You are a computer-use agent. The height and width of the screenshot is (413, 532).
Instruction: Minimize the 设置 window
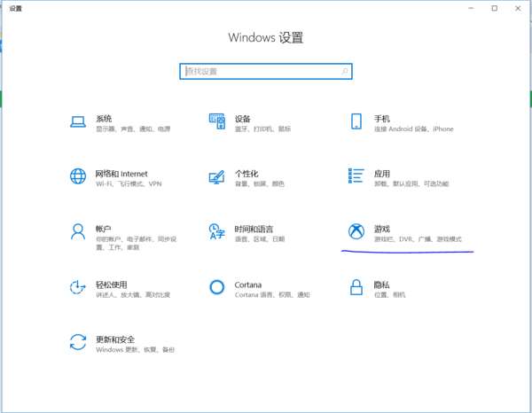click(471, 8)
